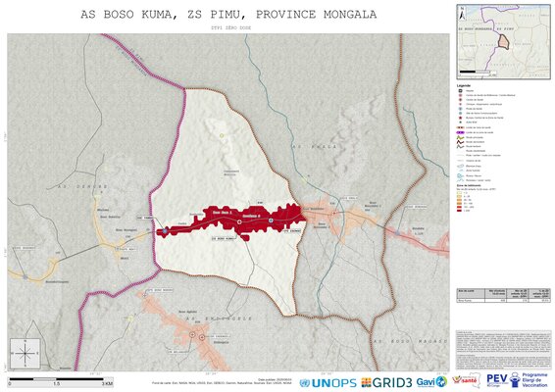Click the dark red star symbol in the legend
Screen dimensions: 555x392
[461, 118]
